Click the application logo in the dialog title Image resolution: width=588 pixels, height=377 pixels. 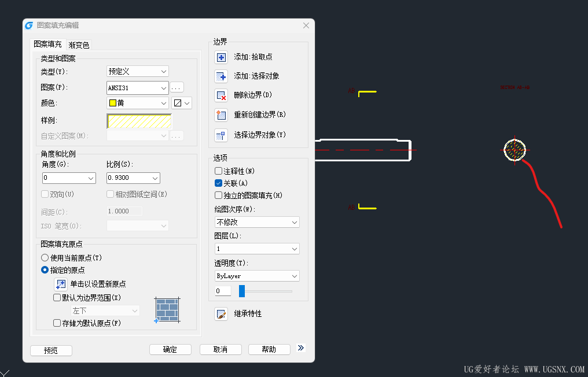click(x=29, y=25)
